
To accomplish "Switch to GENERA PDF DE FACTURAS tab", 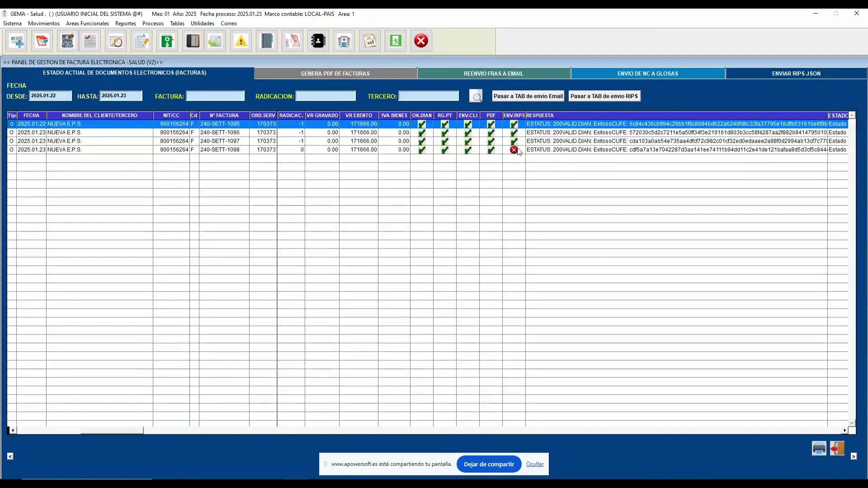I will (335, 73).
